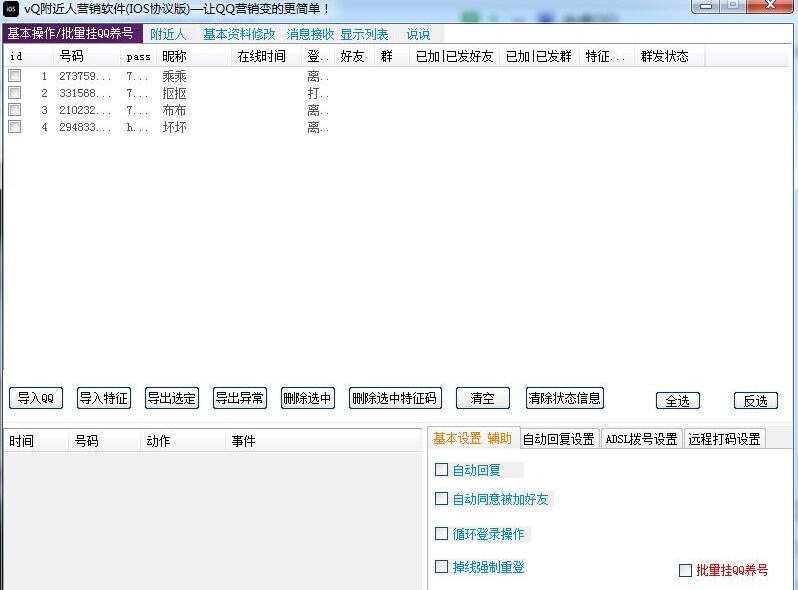The image size is (798, 590).
Task: Click the 删除选中 button
Action: point(307,398)
